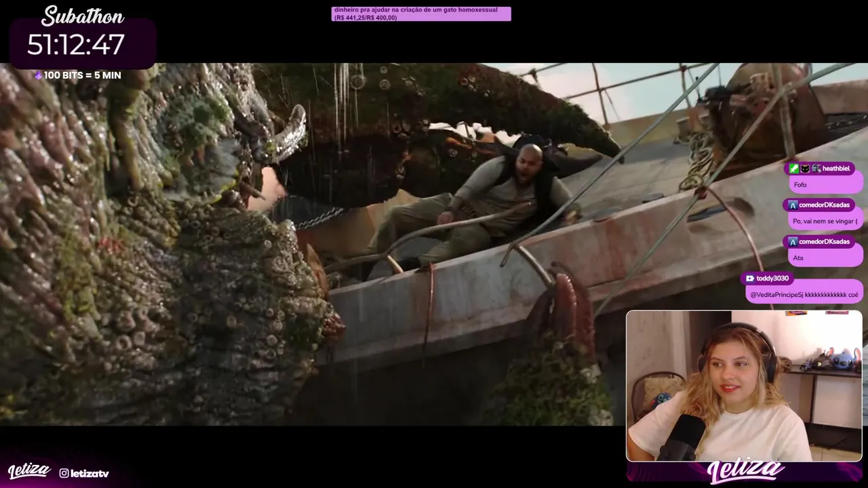Screen dimensions: 868x488
Task: Click the large Letiza logo under the webcam
Action: (x=745, y=471)
